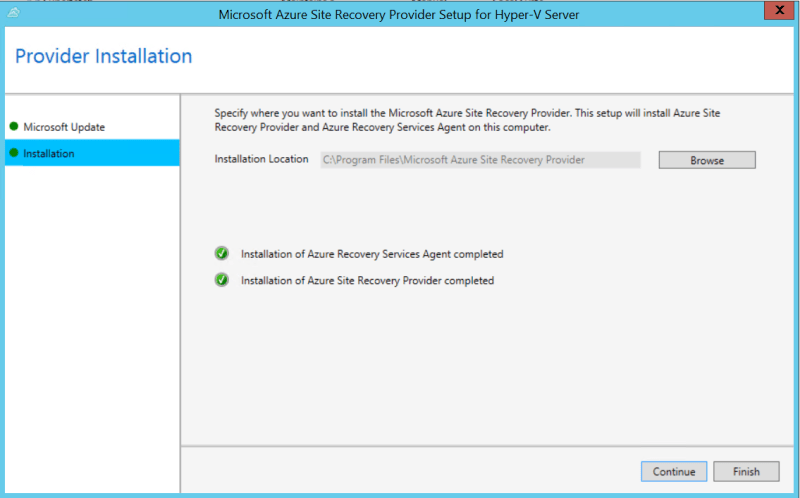Click green checkmark for Recovery Services Agent
This screenshot has width=800, height=498.
click(221, 254)
